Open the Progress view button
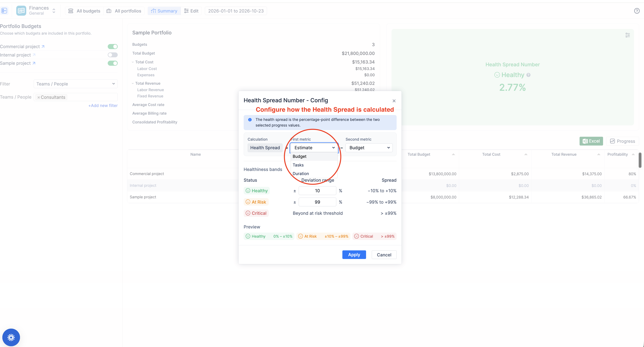Viewport: 644px width, 347px height. [622, 141]
